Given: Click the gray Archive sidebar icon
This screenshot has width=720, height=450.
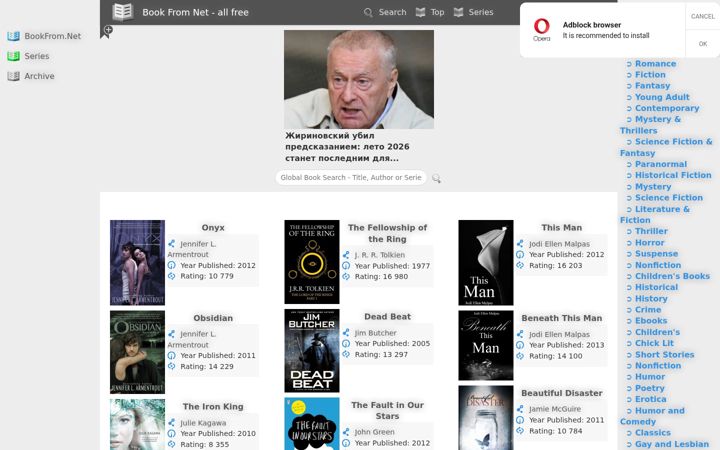Looking at the screenshot, I should pyautogui.click(x=13, y=76).
